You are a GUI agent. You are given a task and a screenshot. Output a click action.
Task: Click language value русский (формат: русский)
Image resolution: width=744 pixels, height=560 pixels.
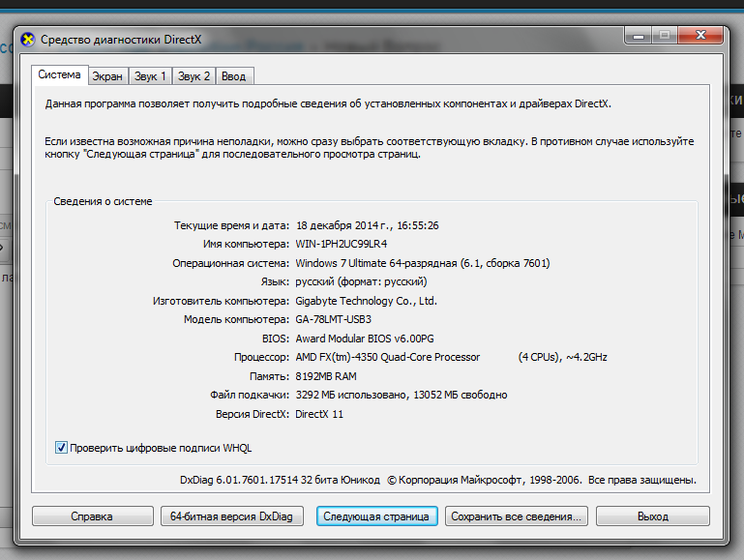pyautogui.click(x=361, y=282)
